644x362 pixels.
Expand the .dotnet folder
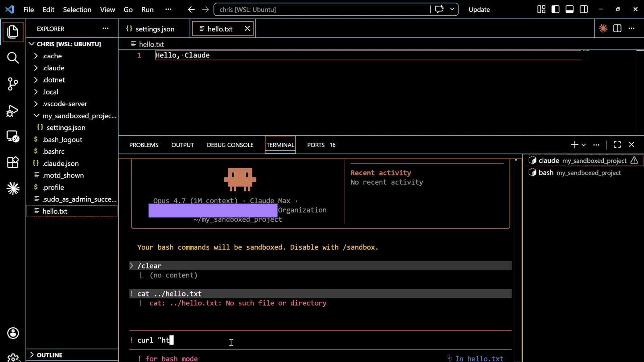tap(36, 80)
